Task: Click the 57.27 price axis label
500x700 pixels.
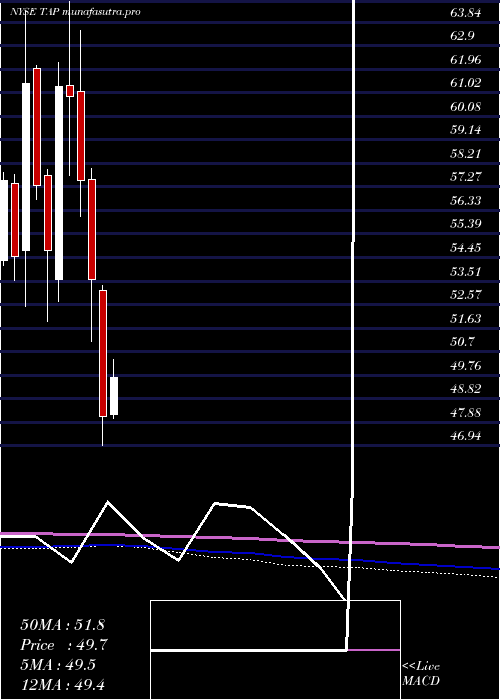Action: coord(466,177)
